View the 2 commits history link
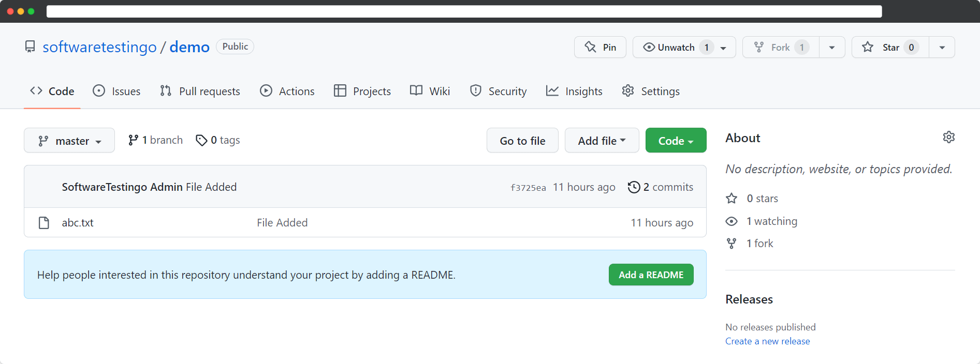Image resolution: width=980 pixels, height=364 pixels. pyautogui.click(x=660, y=187)
